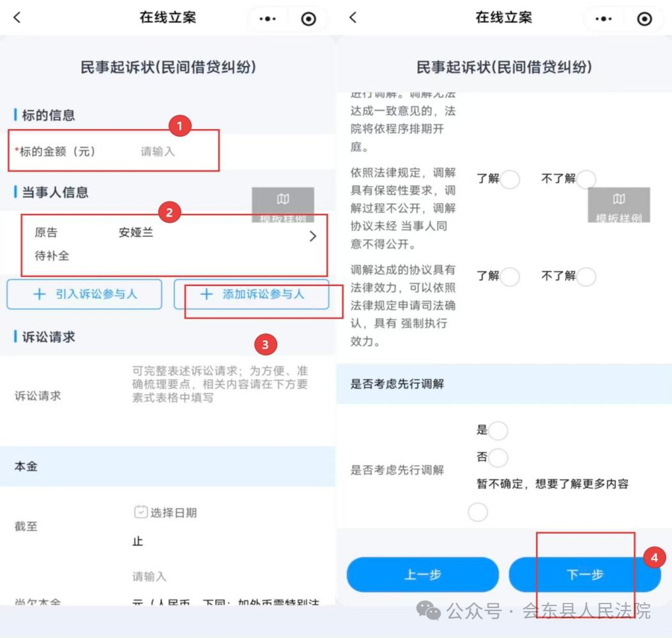Click the calendar icon beside 选择日期
672x638 pixels.
(x=141, y=512)
